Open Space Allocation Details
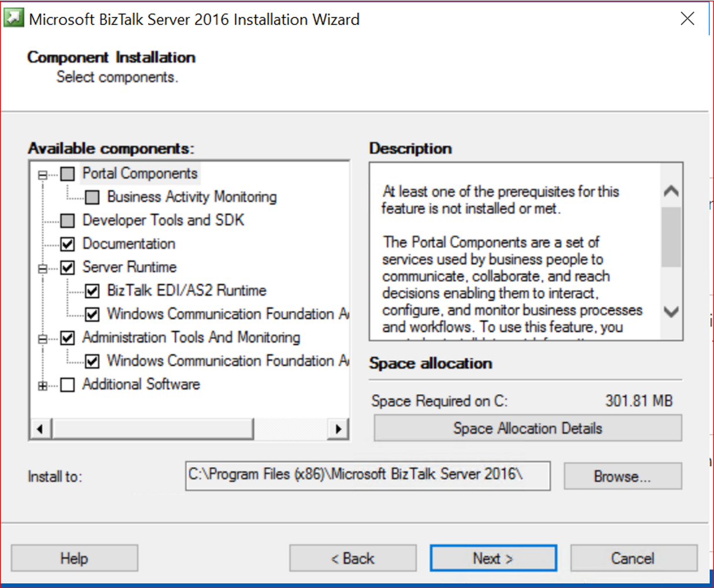 pos(527,428)
